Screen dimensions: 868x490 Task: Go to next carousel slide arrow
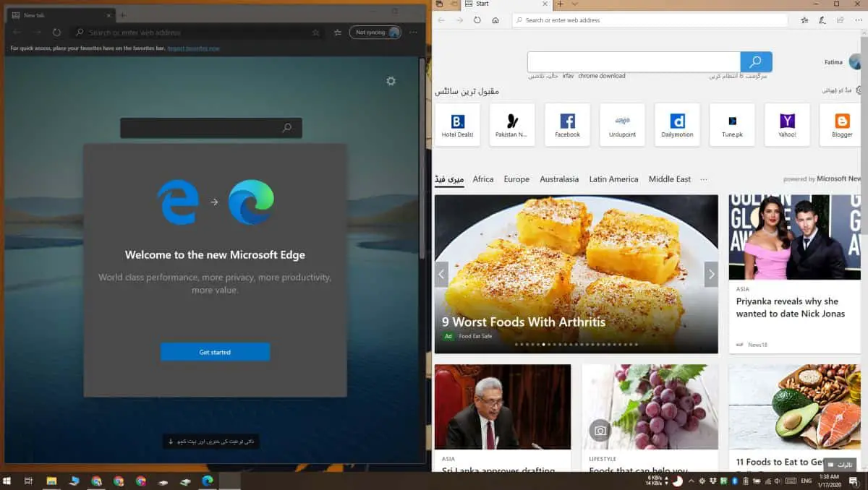click(711, 275)
